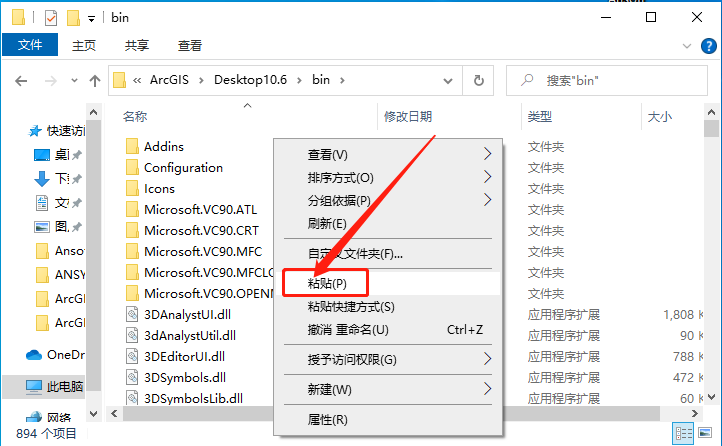Expand the address bar history dropdown
The width and height of the screenshot is (722, 446).
pos(448,81)
